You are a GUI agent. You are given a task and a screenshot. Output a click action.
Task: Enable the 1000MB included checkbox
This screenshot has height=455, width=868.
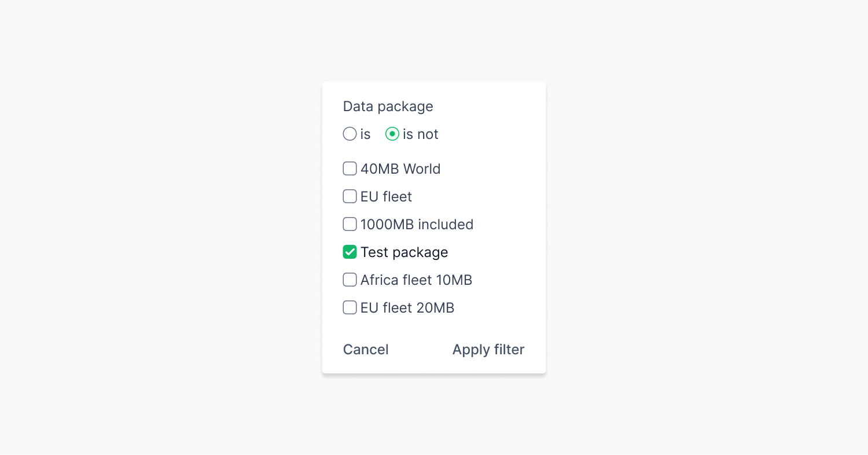(350, 224)
